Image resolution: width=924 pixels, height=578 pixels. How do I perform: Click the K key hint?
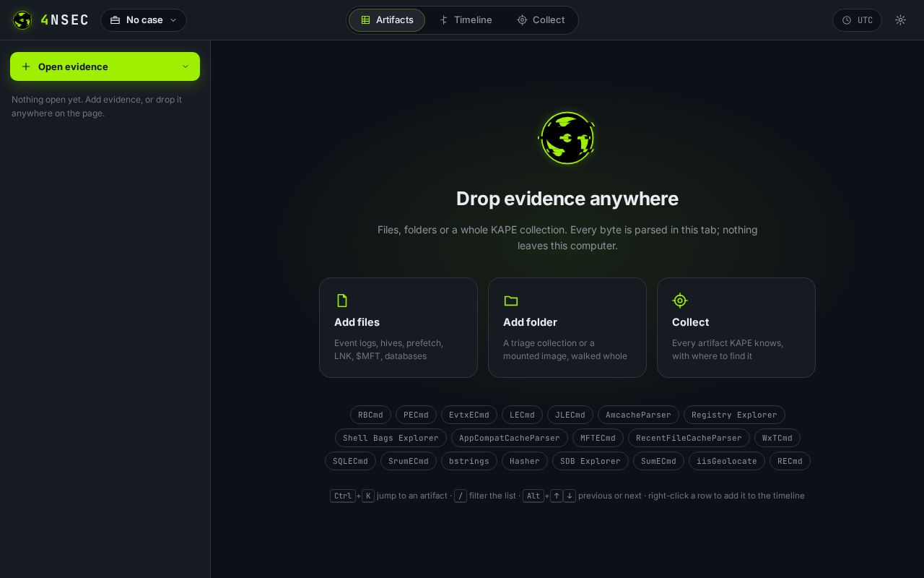click(368, 496)
